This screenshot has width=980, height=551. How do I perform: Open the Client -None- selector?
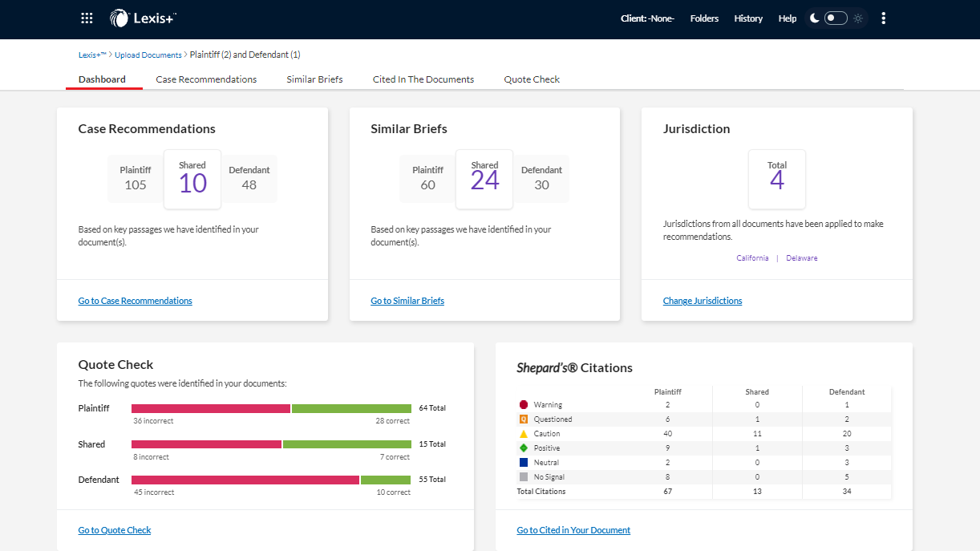(647, 18)
